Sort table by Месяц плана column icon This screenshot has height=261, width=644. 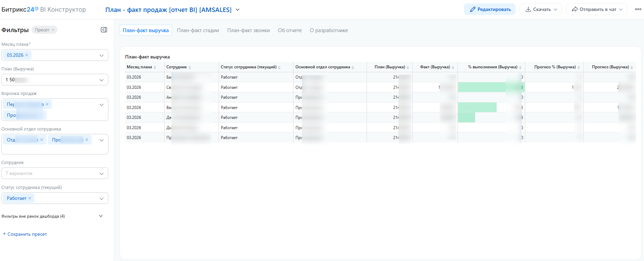(x=155, y=68)
